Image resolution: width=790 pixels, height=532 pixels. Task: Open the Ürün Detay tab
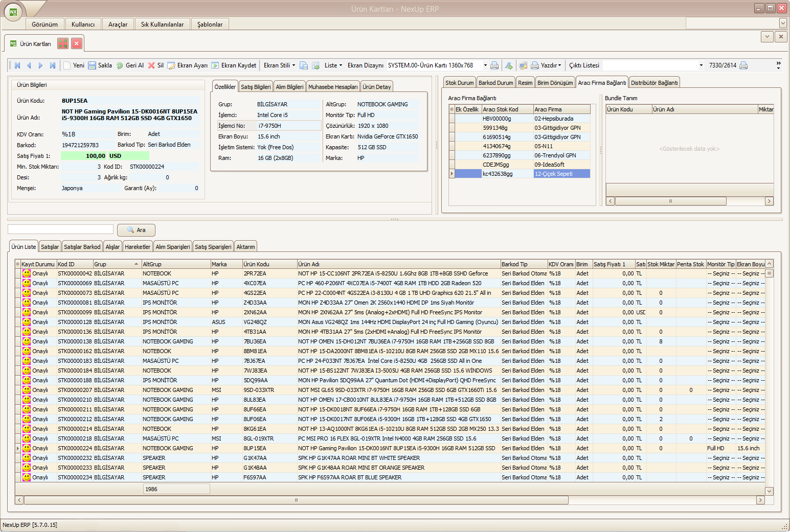click(x=377, y=87)
